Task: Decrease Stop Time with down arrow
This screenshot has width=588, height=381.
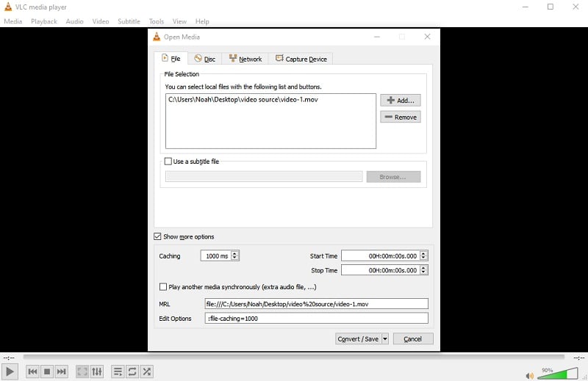Action: [x=424, y=273]
